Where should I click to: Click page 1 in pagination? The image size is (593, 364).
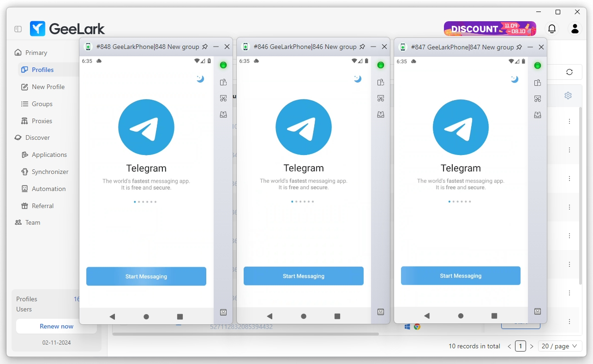521,346
